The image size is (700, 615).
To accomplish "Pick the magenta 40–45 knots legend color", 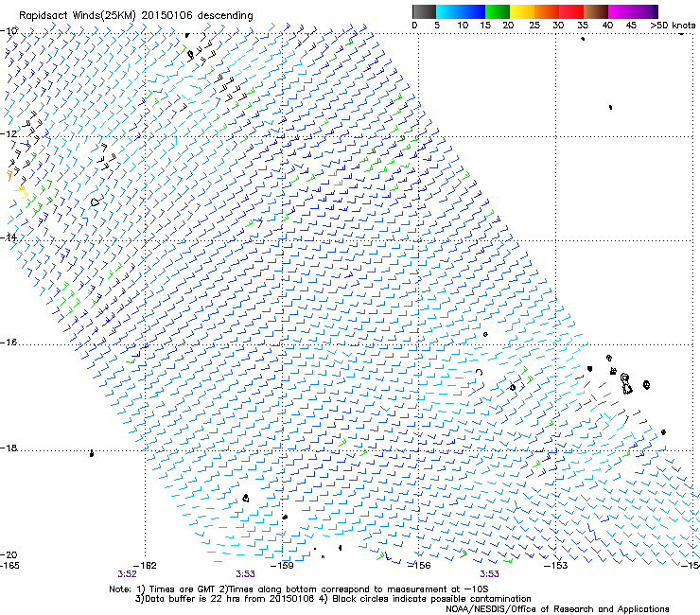I will click(621, 11).
